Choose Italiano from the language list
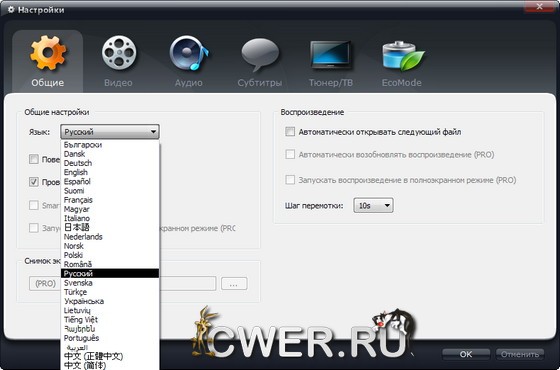This screenshot has height=370, width=560. [110, 218]
